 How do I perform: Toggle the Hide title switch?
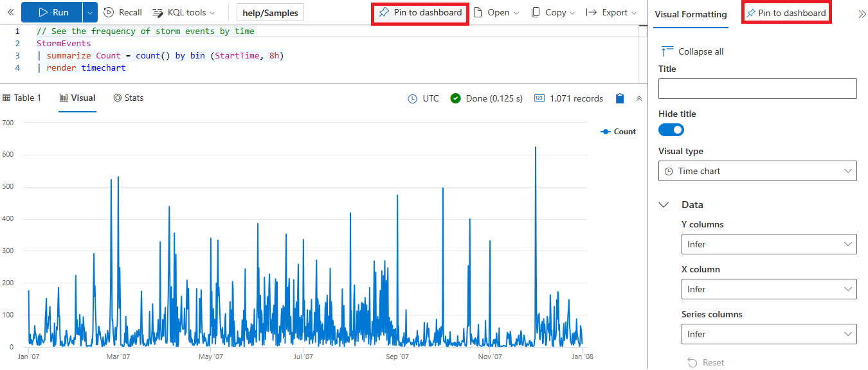pos(671,130)
